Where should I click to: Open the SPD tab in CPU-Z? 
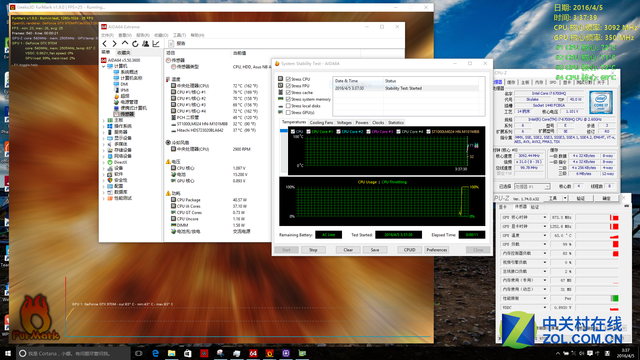pyautogui.click(x=553, y=82)
